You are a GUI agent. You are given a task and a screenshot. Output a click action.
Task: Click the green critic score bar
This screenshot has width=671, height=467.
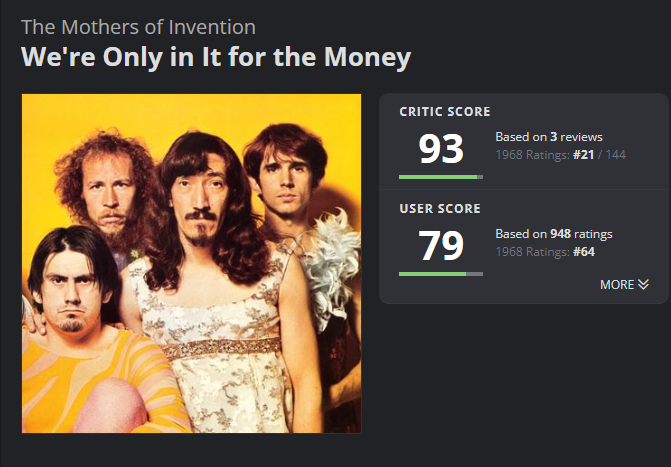pyautogui.click(x=438, y=177)
